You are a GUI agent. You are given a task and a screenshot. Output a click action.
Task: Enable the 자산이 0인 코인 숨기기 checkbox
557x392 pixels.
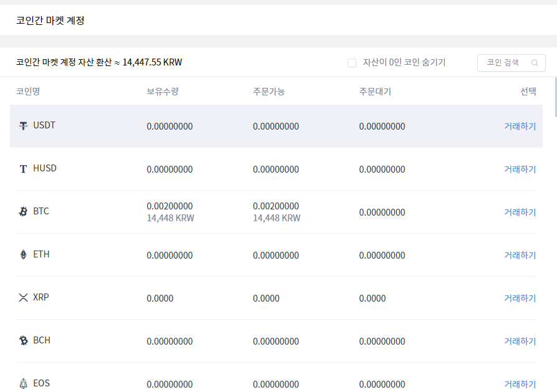tap(351, 63)
